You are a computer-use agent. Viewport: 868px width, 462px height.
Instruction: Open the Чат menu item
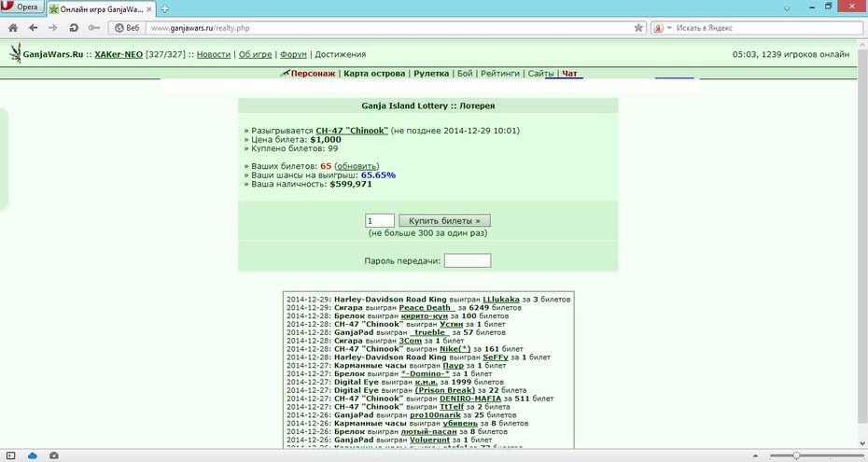569,73
